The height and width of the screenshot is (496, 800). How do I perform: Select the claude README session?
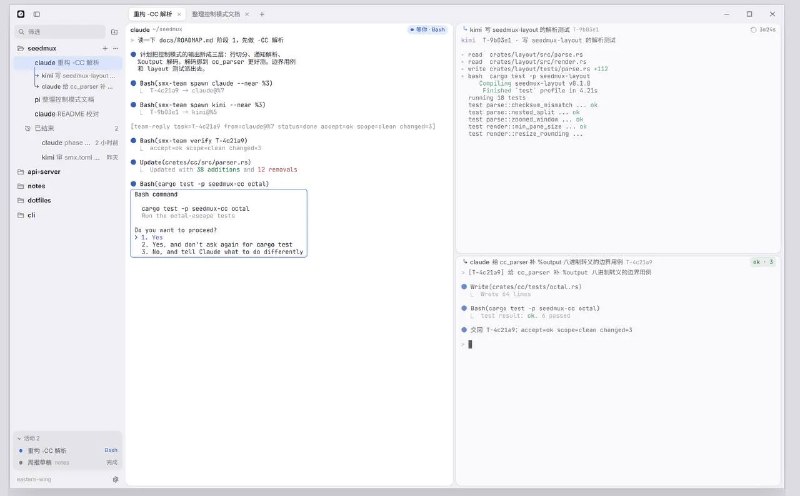click(x=67, y=114)
